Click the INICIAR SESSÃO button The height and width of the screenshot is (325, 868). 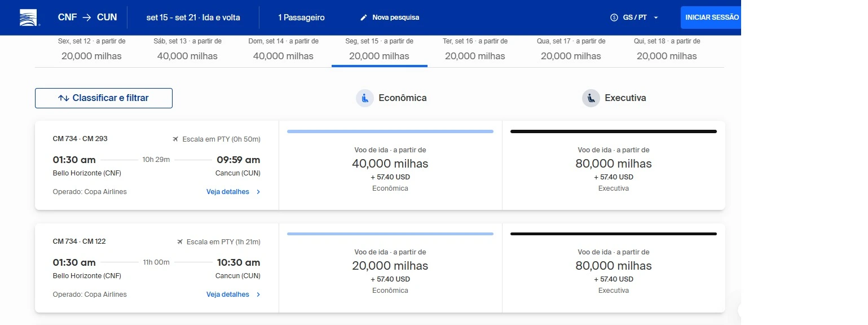tap(711, 17)
